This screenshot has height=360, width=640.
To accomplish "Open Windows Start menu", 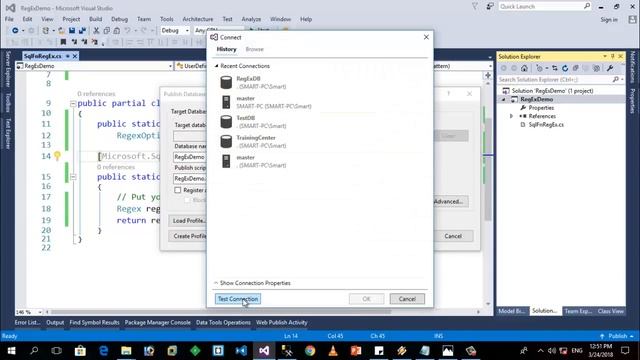I will tap(11, 351).
